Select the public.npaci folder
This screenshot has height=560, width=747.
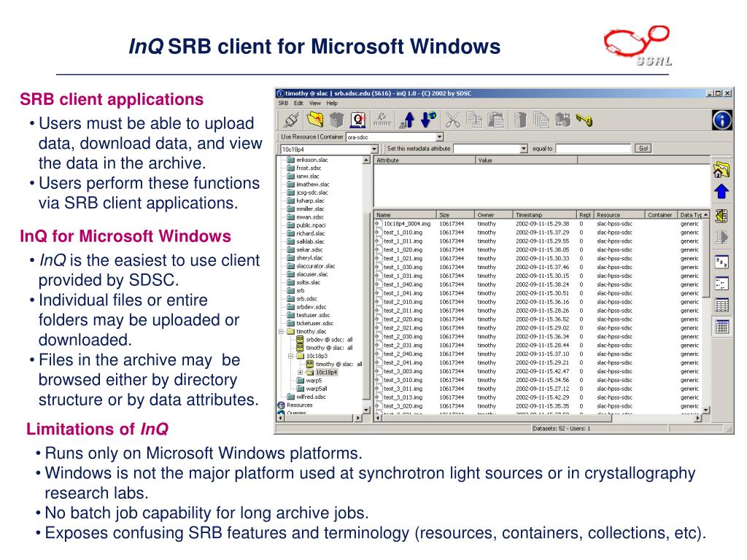[311, 225]
